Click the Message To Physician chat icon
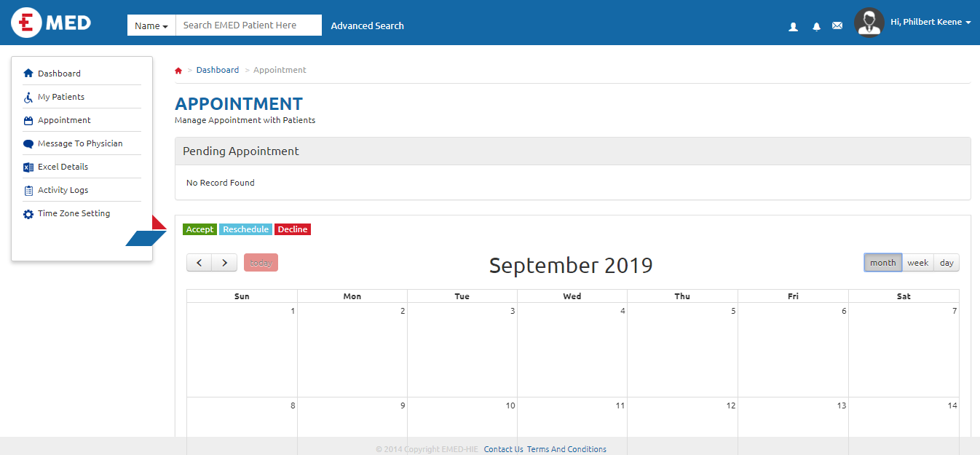The height and width of the screenshot is (455, 980). pyautogui.click(x=28, y=143)
